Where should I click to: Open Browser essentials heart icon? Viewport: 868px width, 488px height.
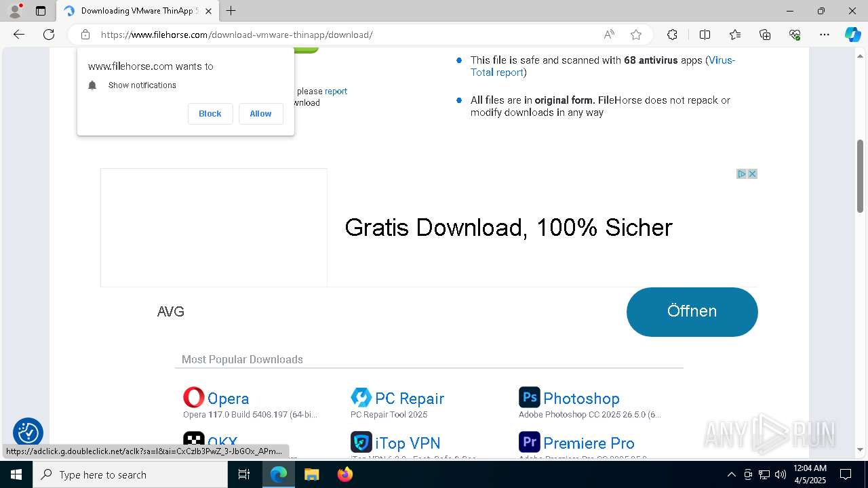[795, 35]
